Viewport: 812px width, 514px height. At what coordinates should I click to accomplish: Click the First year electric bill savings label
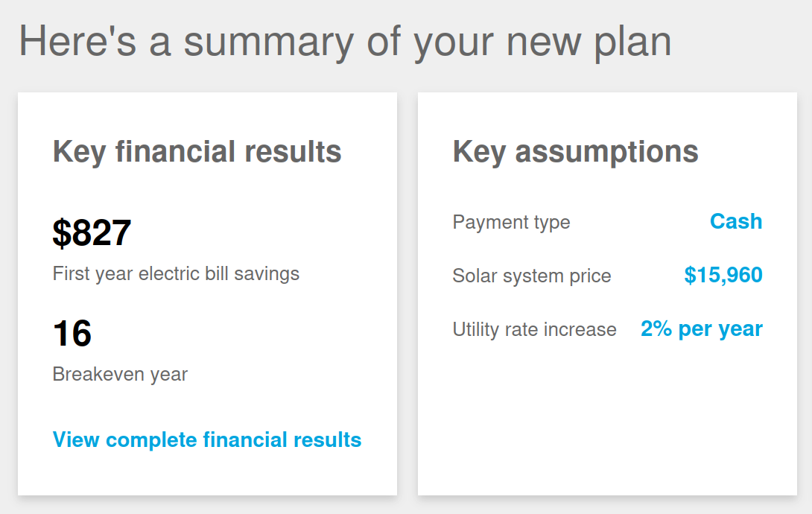(x=176, y=273)
